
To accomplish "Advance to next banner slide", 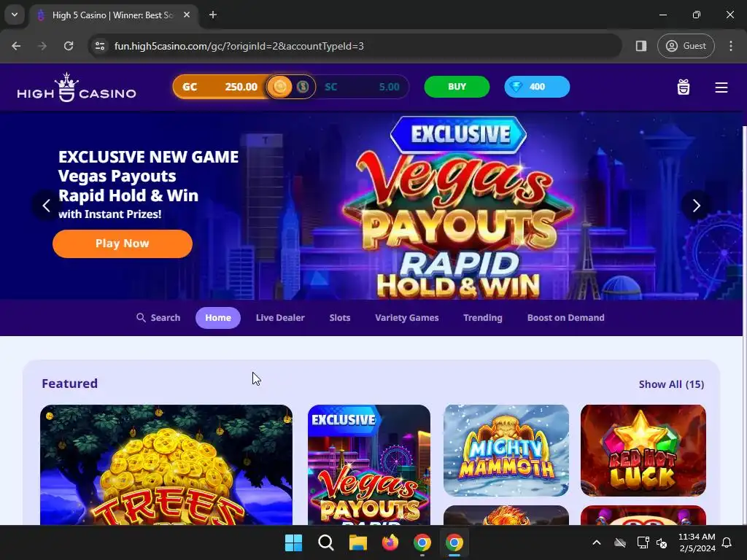I will [696, 205].
